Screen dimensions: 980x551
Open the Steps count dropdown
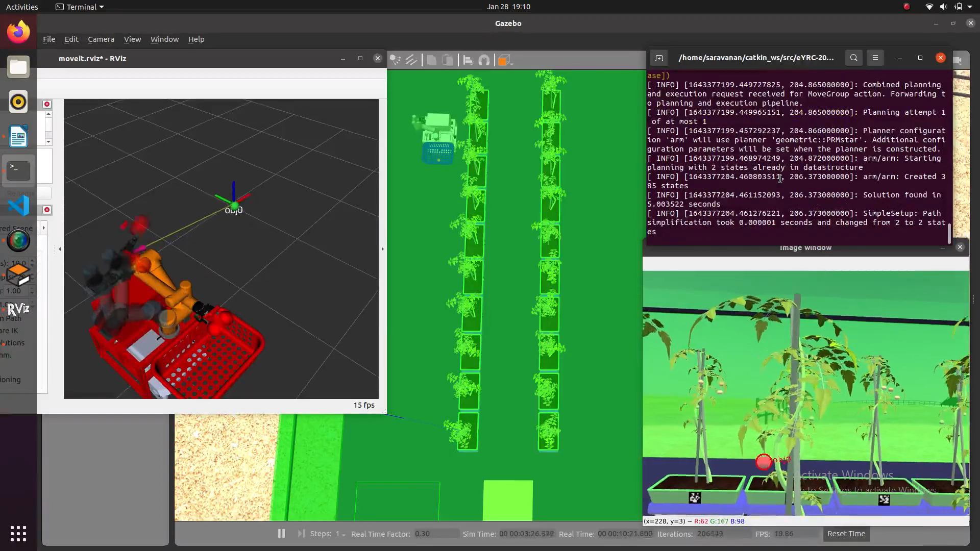pyautogui.click(x=340, y=534)
